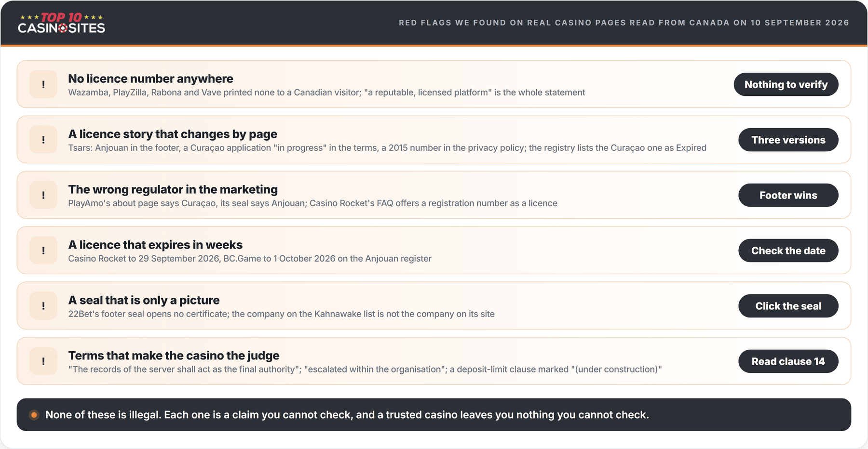Click the warning icon beside The wrong regulator
This screenshot has width=868, height=449.
pyautogui.click(x=43, y=195)
